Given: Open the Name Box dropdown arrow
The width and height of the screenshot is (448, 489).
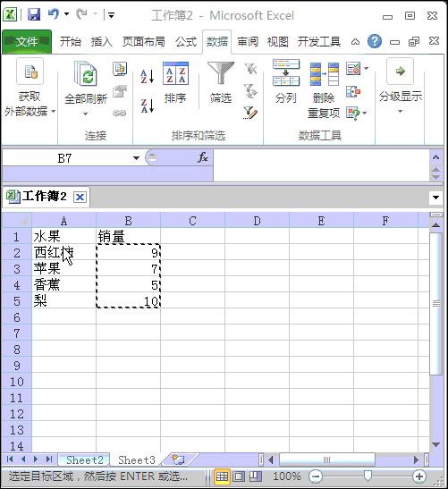Looking at the screenshot, I should [136, 158].
